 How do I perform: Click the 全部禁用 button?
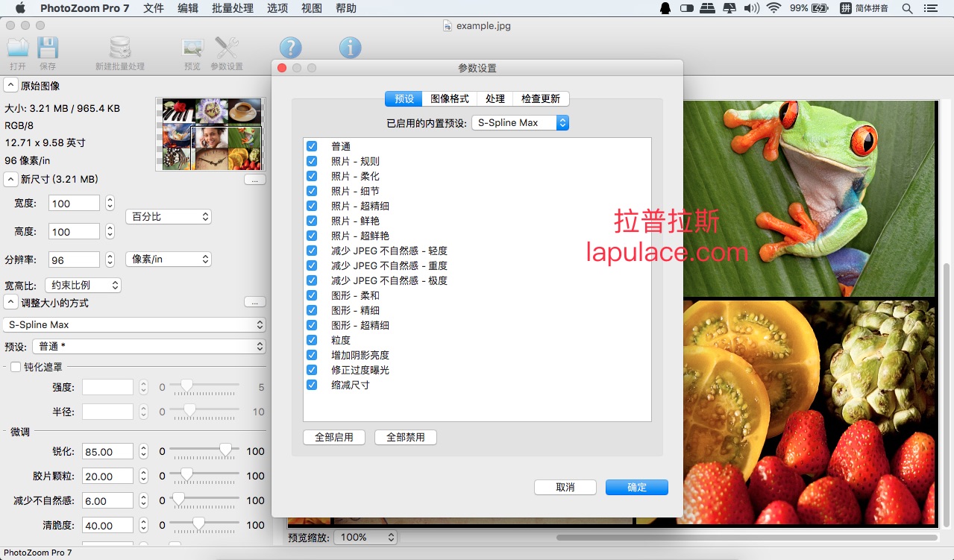click(405, 437)
